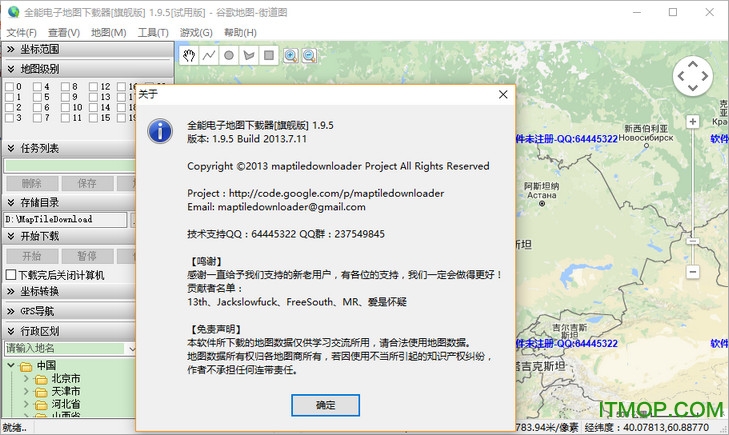Enable 下载完后关闭计算机 checkbox
The width and height of the screenshot is (729, 435).
click(x=11, y=275)
